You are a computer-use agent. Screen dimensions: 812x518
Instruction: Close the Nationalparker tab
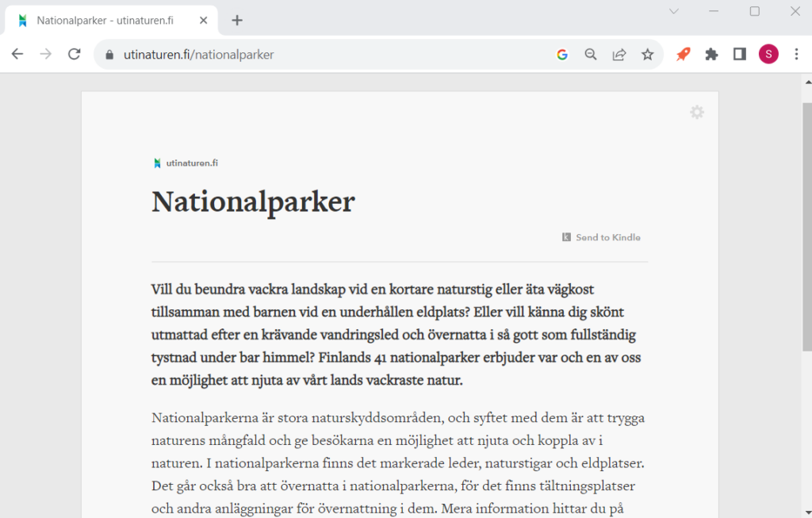pyautogui.click(x=204, y=20)
